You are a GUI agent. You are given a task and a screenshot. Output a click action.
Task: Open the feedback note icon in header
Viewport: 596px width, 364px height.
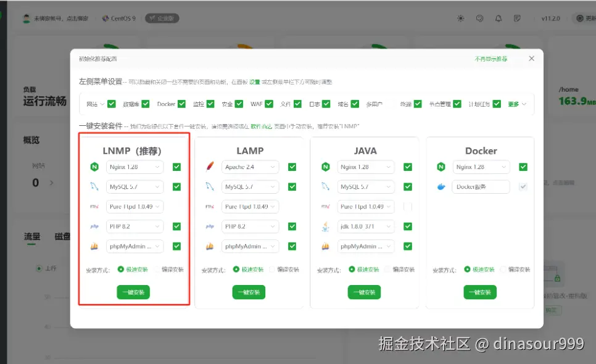click(x=517, y=19)
